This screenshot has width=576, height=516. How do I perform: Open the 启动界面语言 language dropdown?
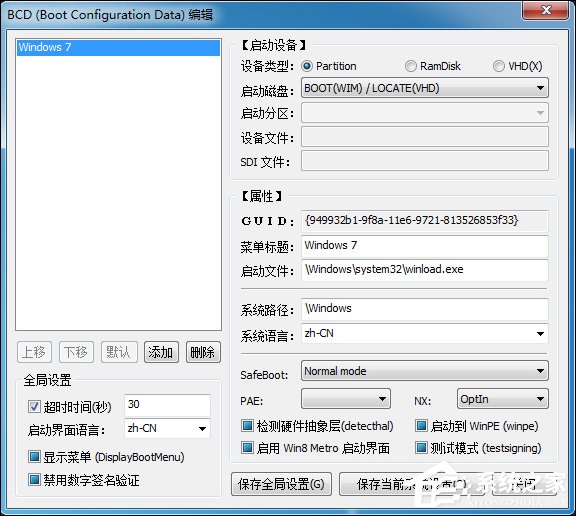point(167,428)
